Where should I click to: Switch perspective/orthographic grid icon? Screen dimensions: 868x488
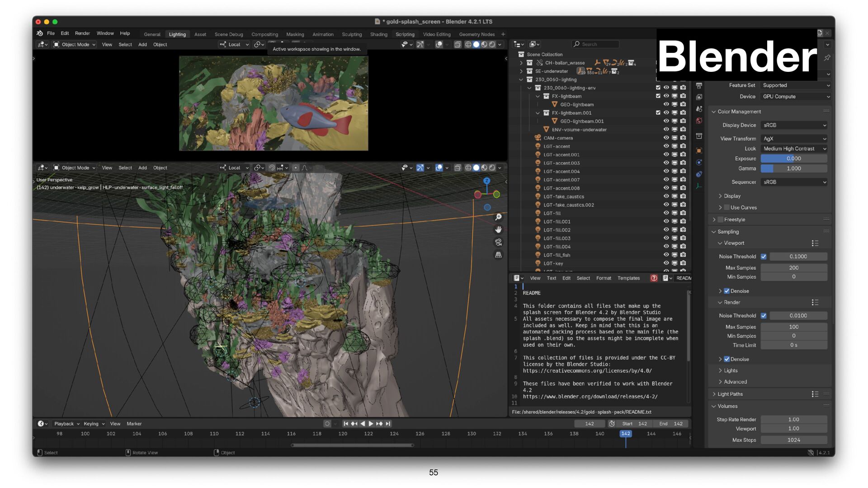tap(498, 255)
